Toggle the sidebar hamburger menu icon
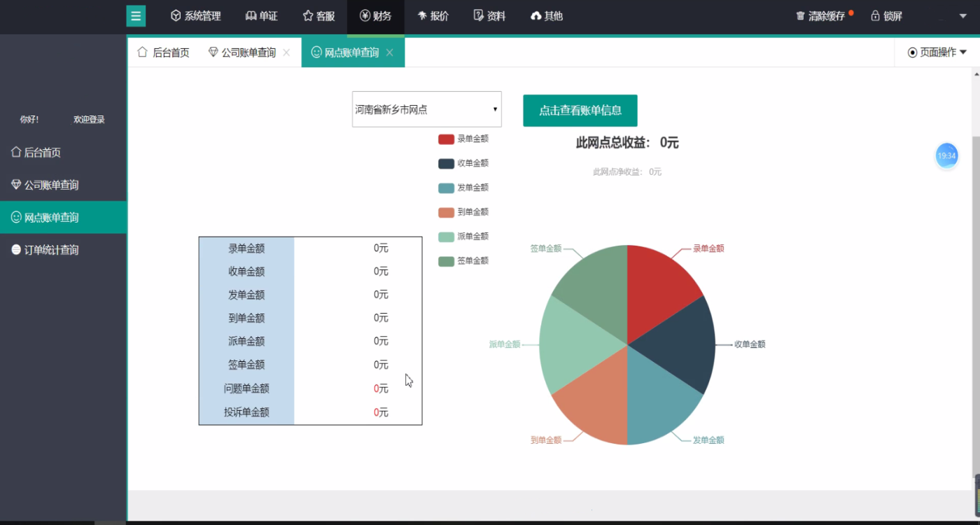The image size is (980, 525). click(136, 16)
